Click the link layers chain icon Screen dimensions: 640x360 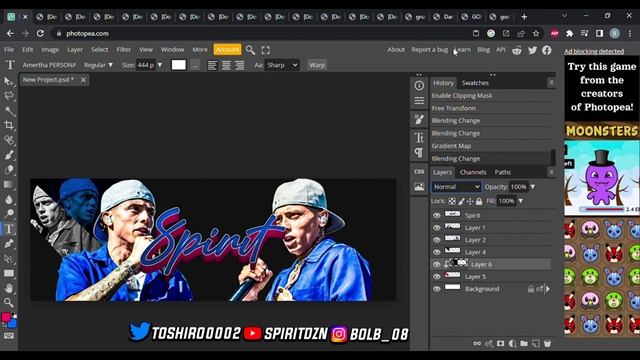(477, 343)
